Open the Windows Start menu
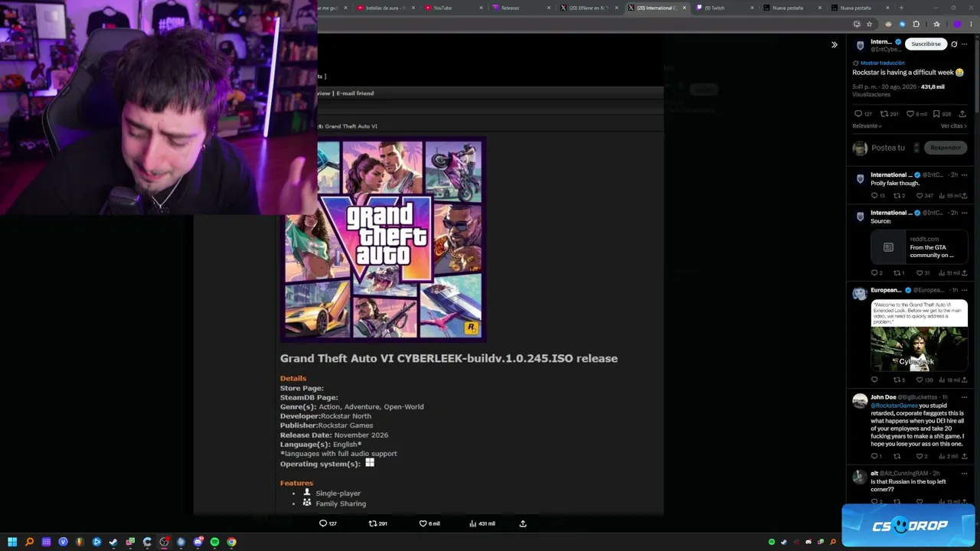The image size is (980, 551). (12, 542)
